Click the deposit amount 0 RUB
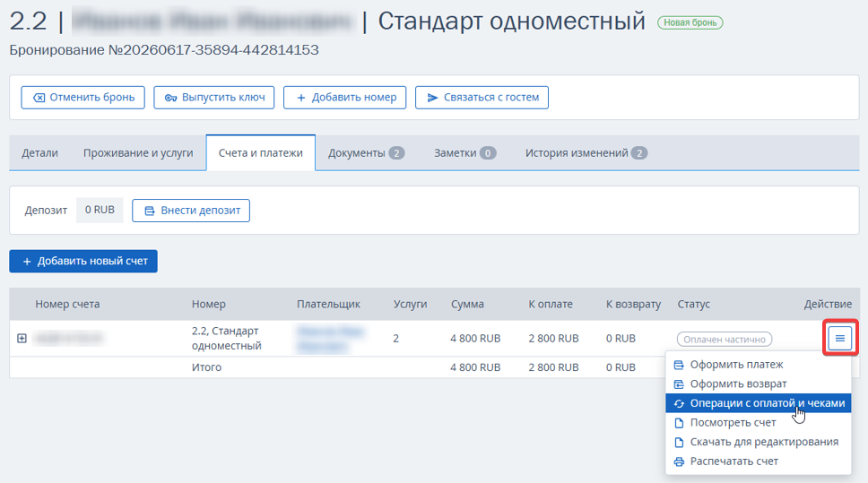 pos(100,211)
